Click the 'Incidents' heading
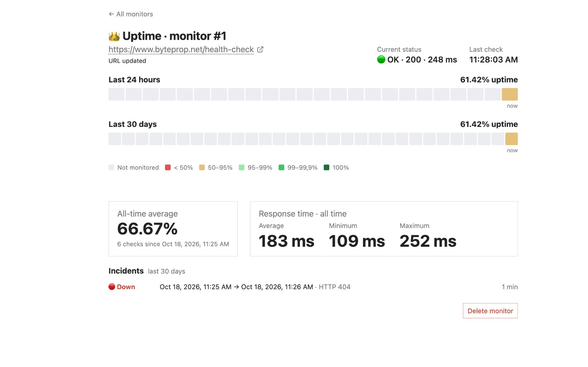Image resolution: width=588 pixels, height=367 pixels. click(126, 271)
